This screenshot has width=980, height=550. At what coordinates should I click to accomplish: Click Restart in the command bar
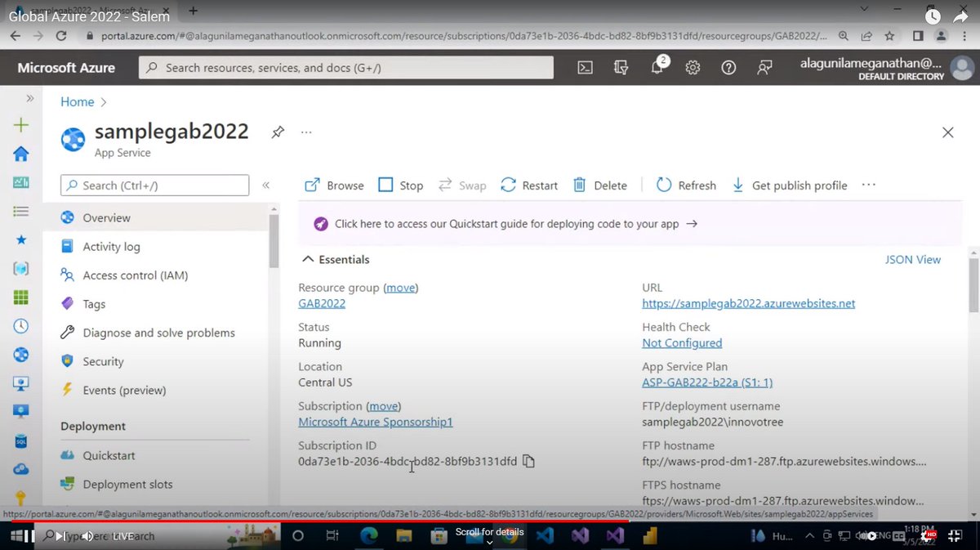coord(529,186)
